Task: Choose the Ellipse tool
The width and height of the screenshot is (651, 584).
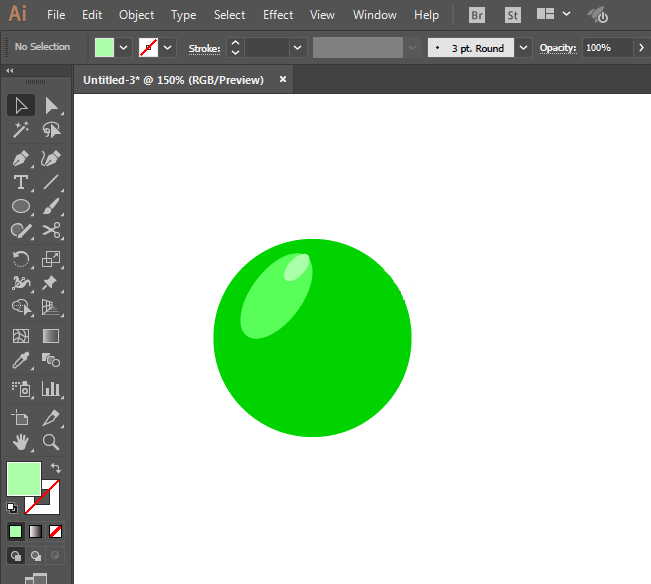Action: (x=20, y=207)
